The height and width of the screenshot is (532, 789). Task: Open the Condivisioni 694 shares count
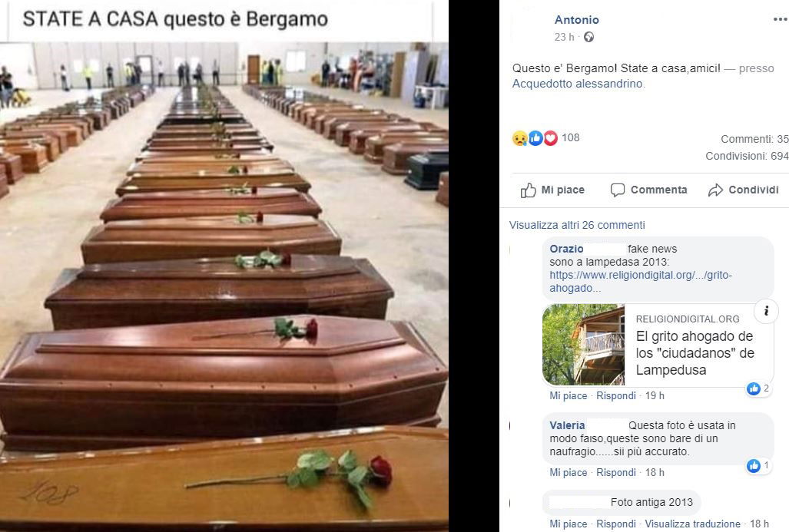point(747,157)
